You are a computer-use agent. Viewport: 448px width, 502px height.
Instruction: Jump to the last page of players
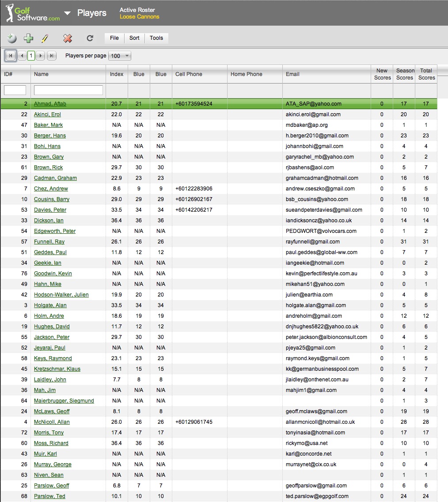(x=52, y=56)
